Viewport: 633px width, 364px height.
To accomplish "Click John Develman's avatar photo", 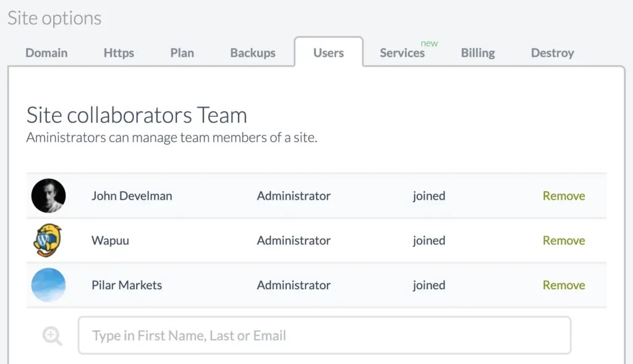I will (x=48, y=196).
